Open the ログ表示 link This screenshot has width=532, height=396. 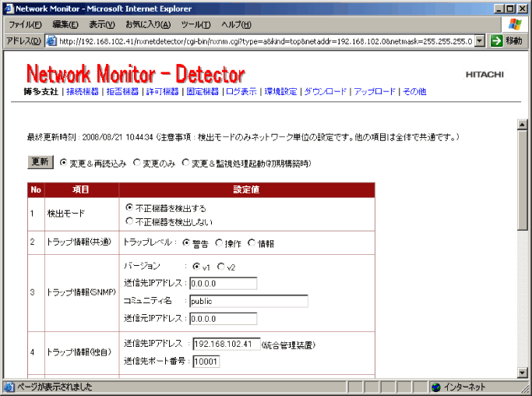point(241,92)
